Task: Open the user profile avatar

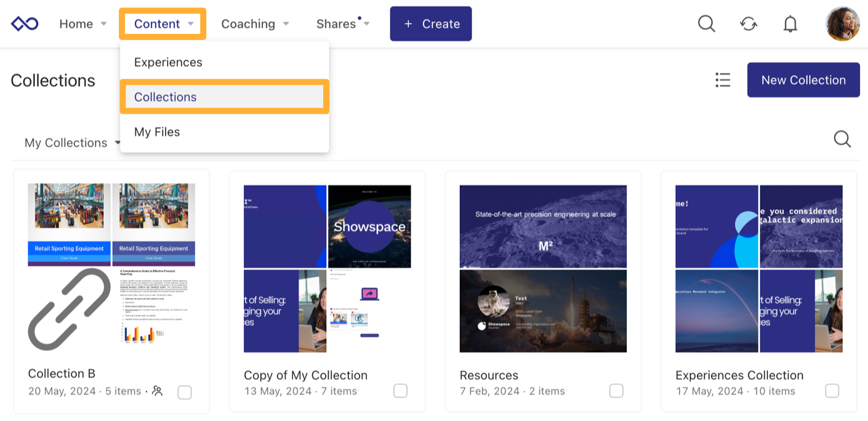Action: [842, 24]
